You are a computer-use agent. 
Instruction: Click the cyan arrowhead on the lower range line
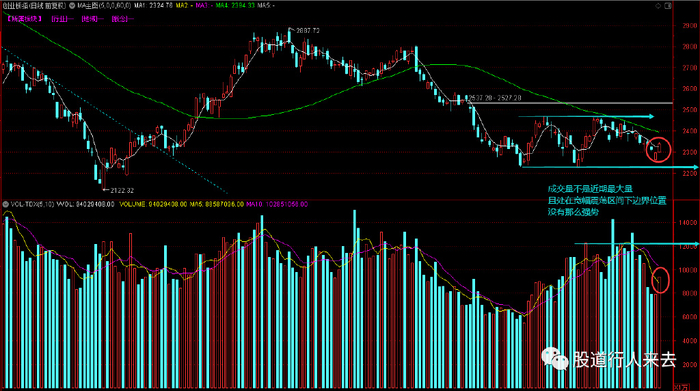[695, 167]
